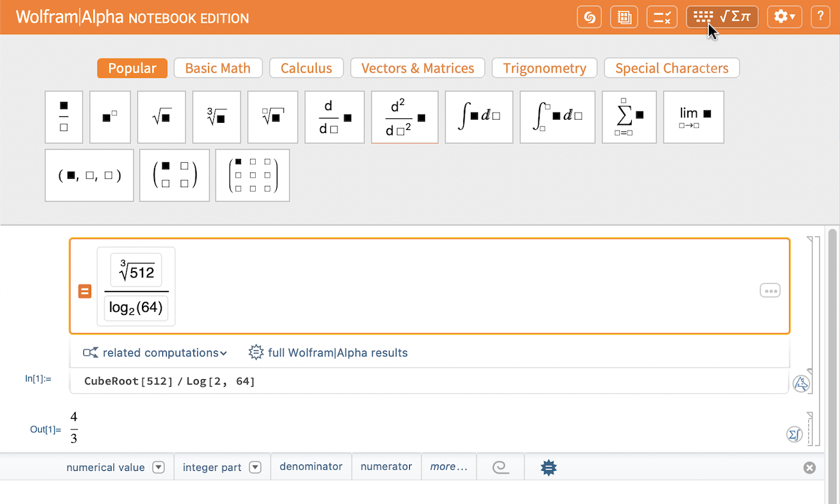The height and width of the screenshot is (504, 840).
Task: Switch to the Popular tab
Action: (132, 68)
